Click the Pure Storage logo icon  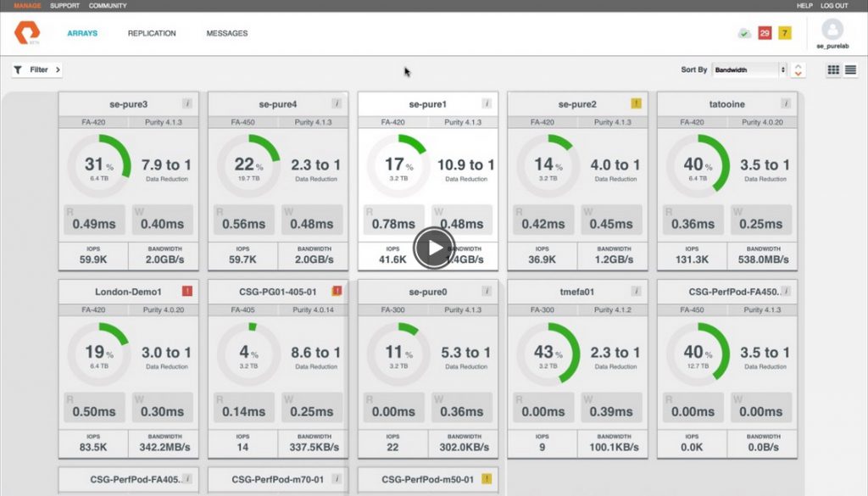click(x=26, y=33)
